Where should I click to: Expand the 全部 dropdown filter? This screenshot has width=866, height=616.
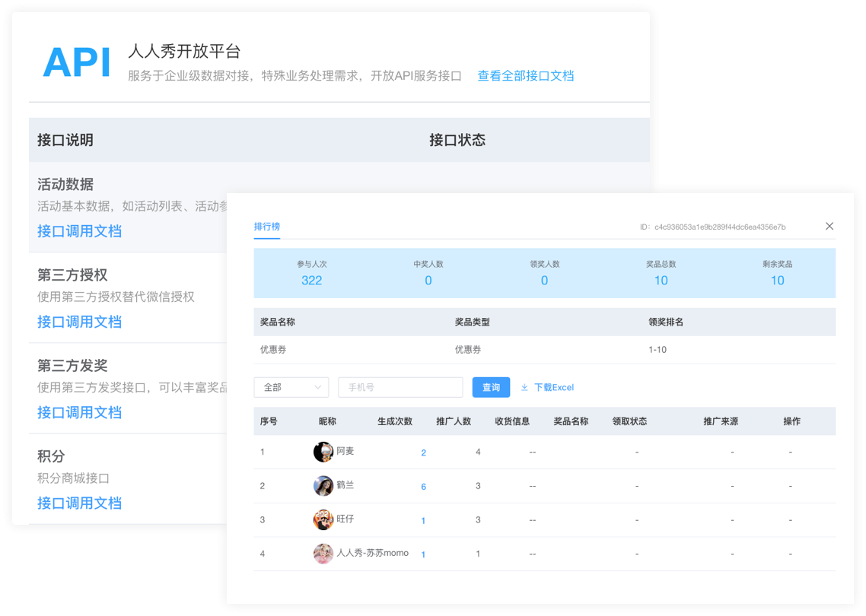pos(291,388)
